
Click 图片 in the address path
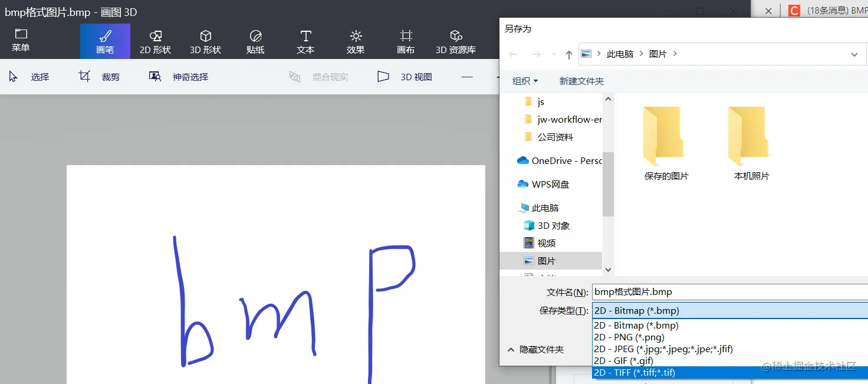coord(657,54)
